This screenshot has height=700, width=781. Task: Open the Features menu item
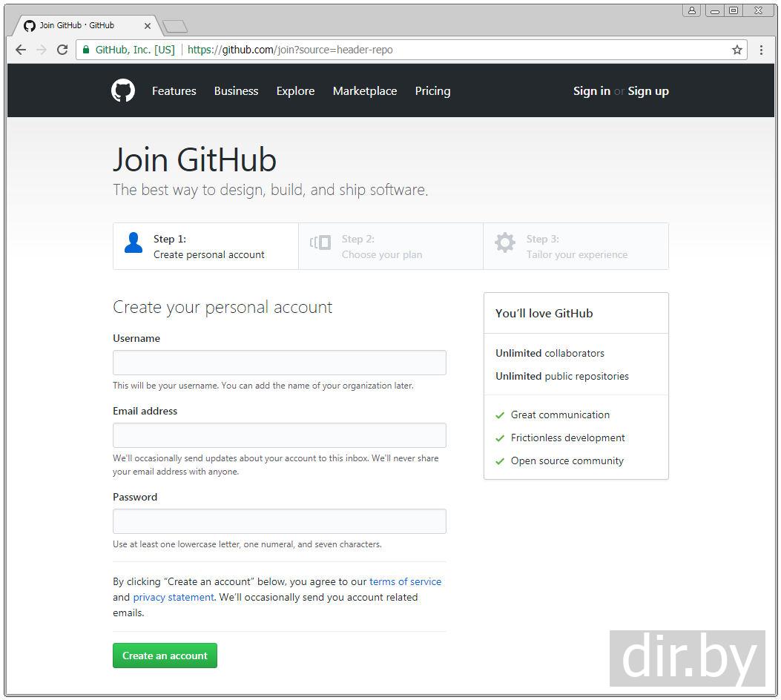(174, 91)
